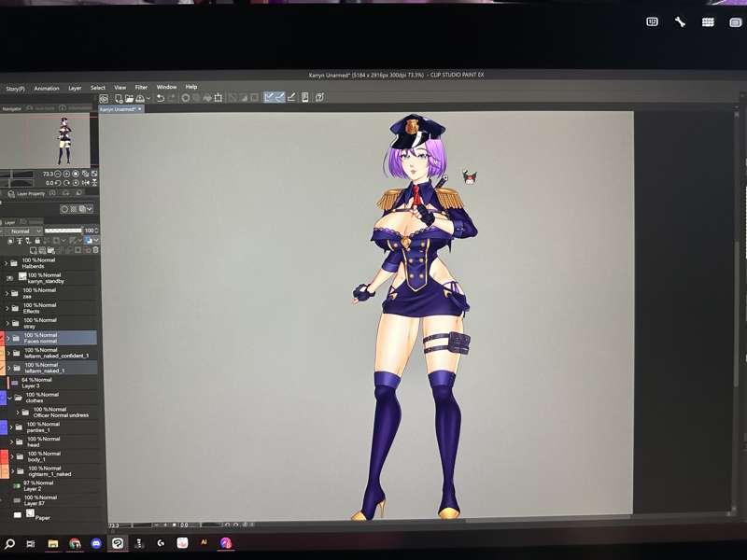Image resolution: width=747 pixels, height=560 pixels.
Task: Expand the stray layer folder
Action: coord(7,323)
